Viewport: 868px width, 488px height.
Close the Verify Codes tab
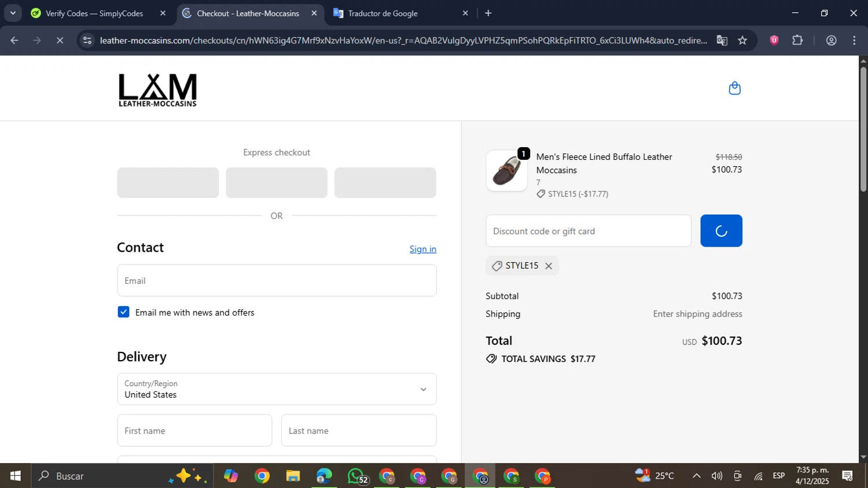point(163,13)
